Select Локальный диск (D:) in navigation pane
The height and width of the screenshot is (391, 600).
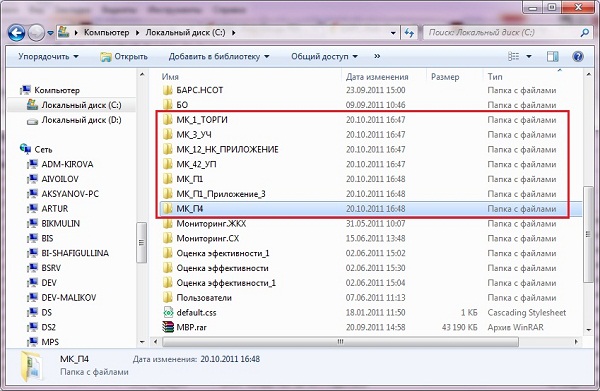tap(74, 120)
